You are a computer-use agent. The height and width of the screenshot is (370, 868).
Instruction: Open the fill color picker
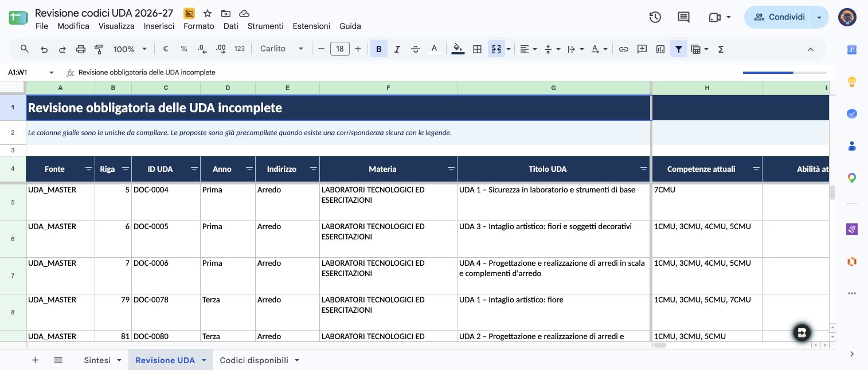[458, 49]
